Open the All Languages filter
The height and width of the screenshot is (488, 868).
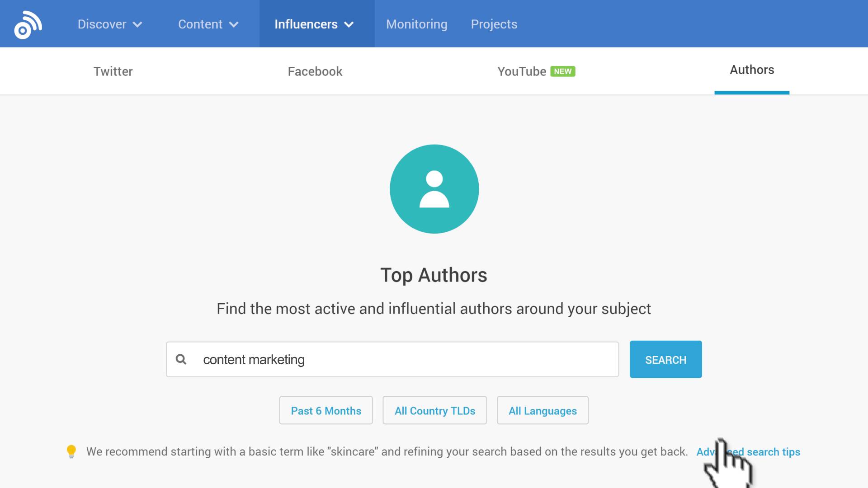coord(542,410)
